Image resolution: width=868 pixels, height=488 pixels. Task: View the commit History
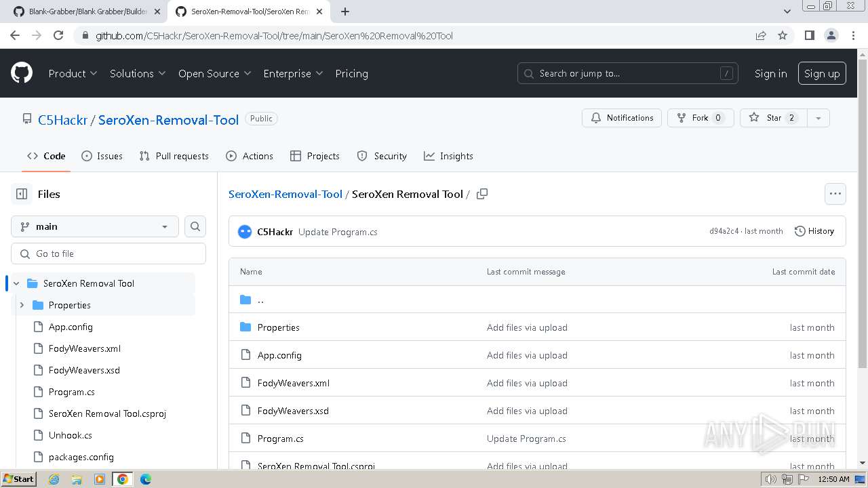click(x=814, y=231)
